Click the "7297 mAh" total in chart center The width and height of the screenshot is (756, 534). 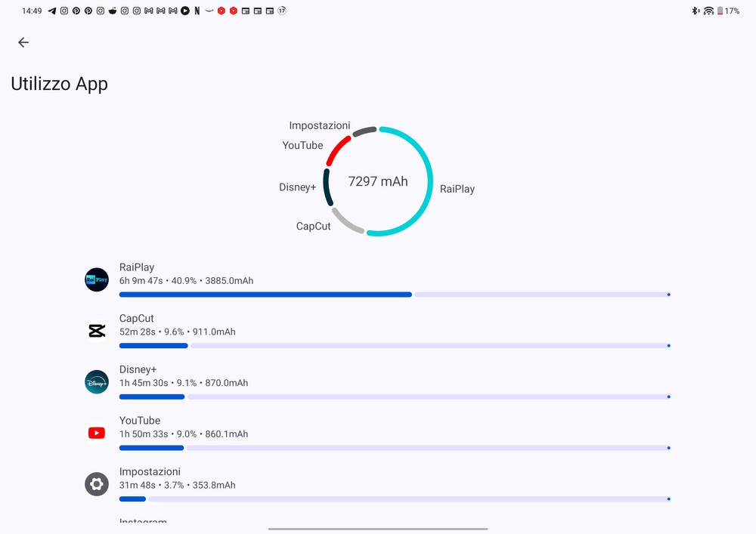[378, 181]
